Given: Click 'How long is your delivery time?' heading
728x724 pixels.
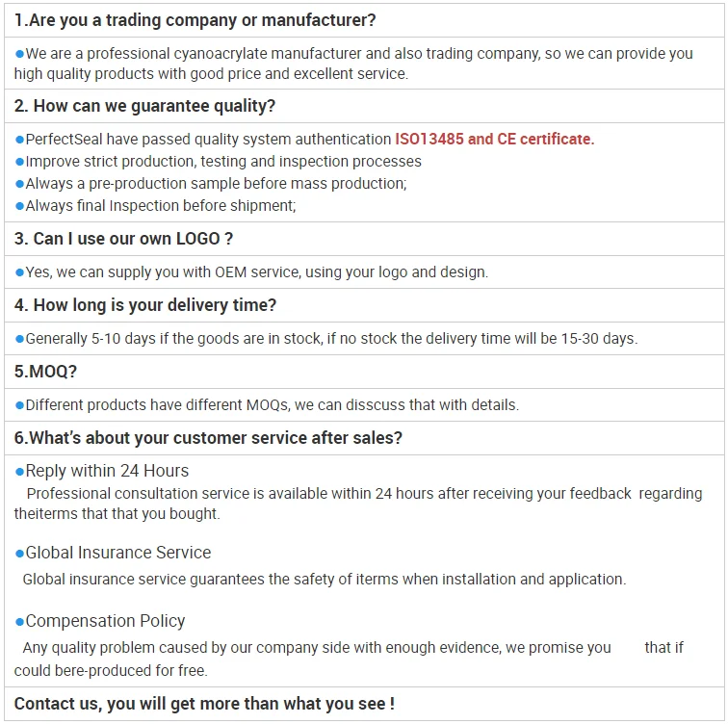Looking at the screenshot, I should [x=145, y=305].
